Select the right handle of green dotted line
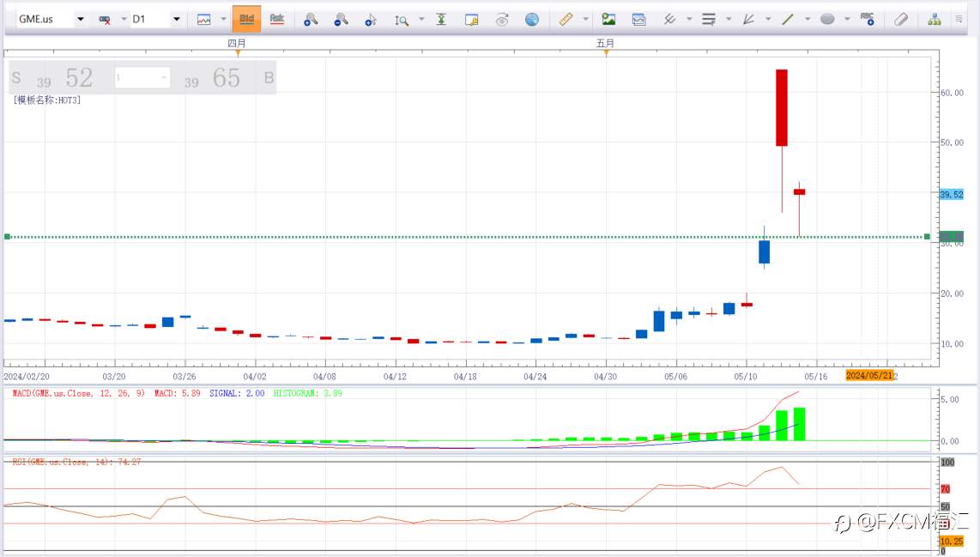 (x=927, y=236)
